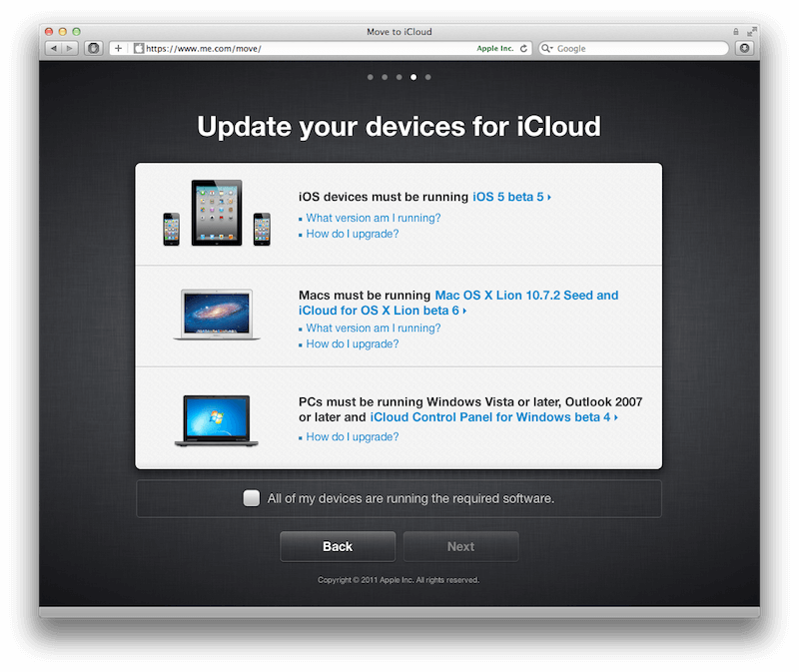This screenshot has width=799, height=672.
Task: Open iCloud Control Panel for Windows beta 4 link
Action: click(x=493, y=417)
